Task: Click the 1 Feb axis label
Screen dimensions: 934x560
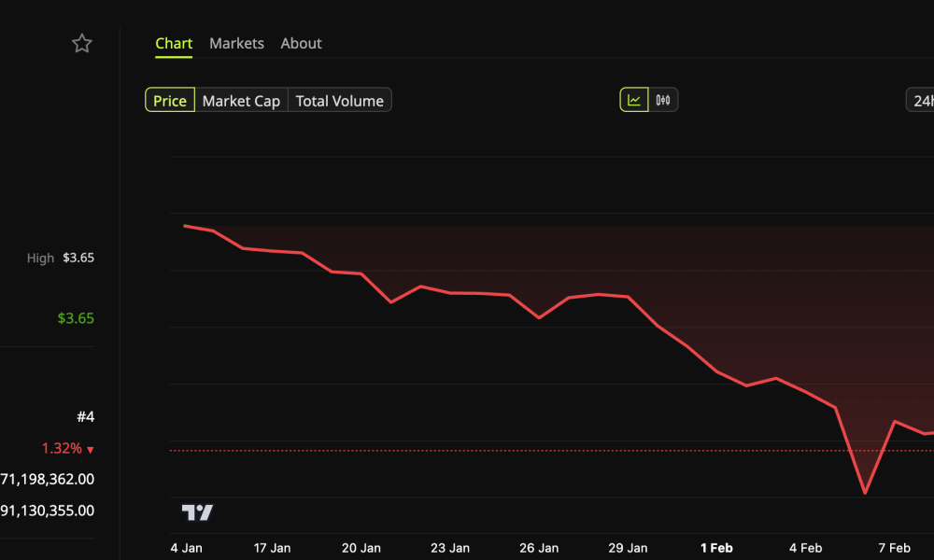Action: click(x=715, y=548)
